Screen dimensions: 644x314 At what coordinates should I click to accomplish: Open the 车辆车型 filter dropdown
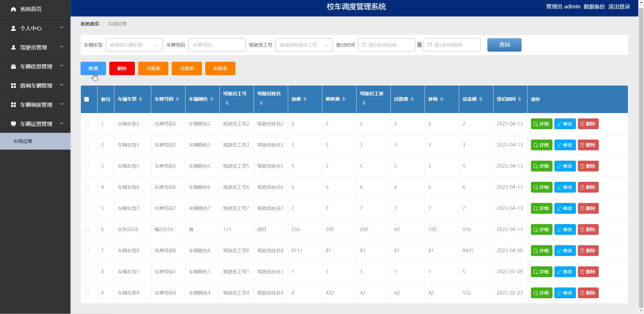(134, 45)
